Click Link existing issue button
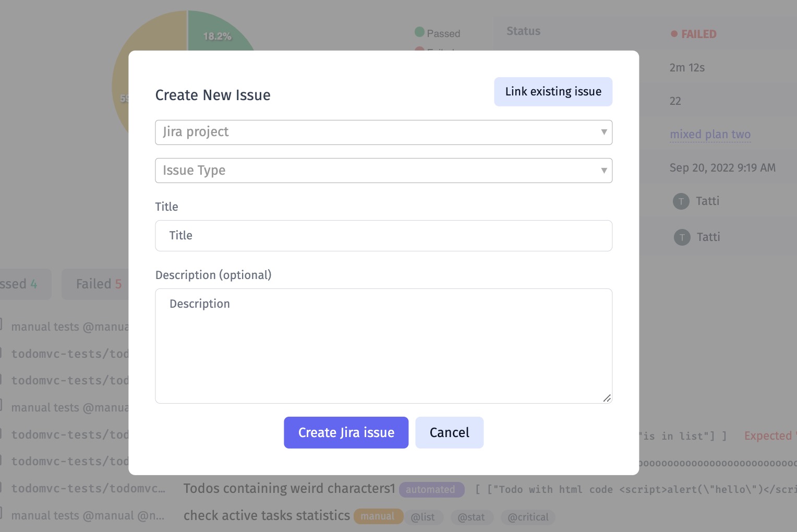797x532 pixels. click(553, 92)
